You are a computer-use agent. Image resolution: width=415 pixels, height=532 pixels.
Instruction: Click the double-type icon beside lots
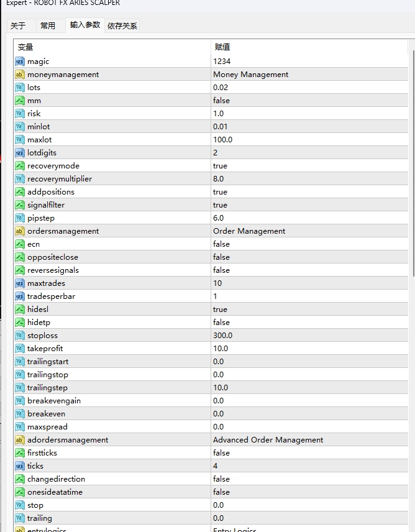click(x=19, y=88)
